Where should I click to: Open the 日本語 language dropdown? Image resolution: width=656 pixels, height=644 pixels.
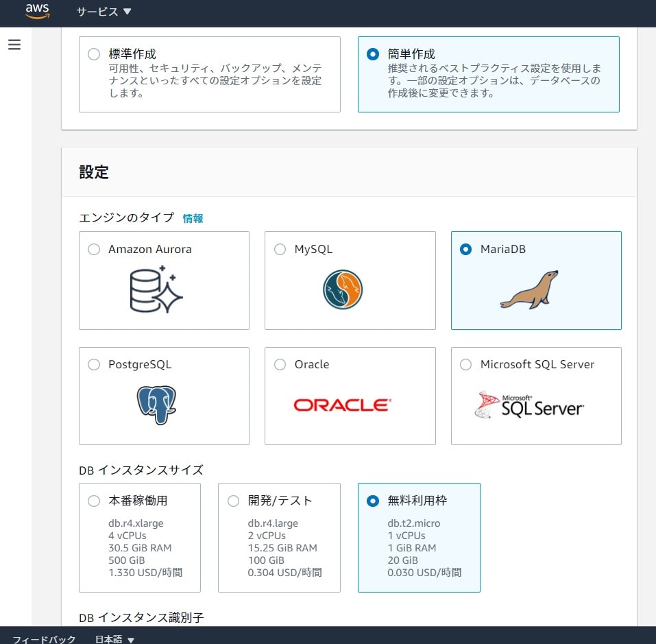pos(114,639)
